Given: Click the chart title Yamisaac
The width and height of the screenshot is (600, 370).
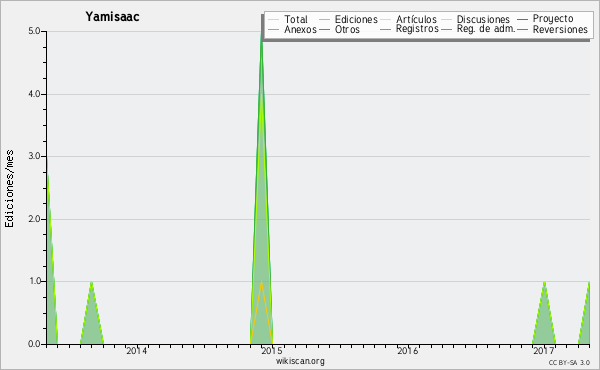Looking at the screenshot, I should pos(112,17).
